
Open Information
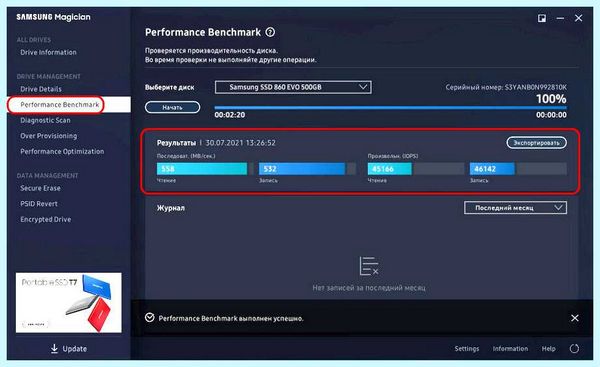[x=510, y=349]
